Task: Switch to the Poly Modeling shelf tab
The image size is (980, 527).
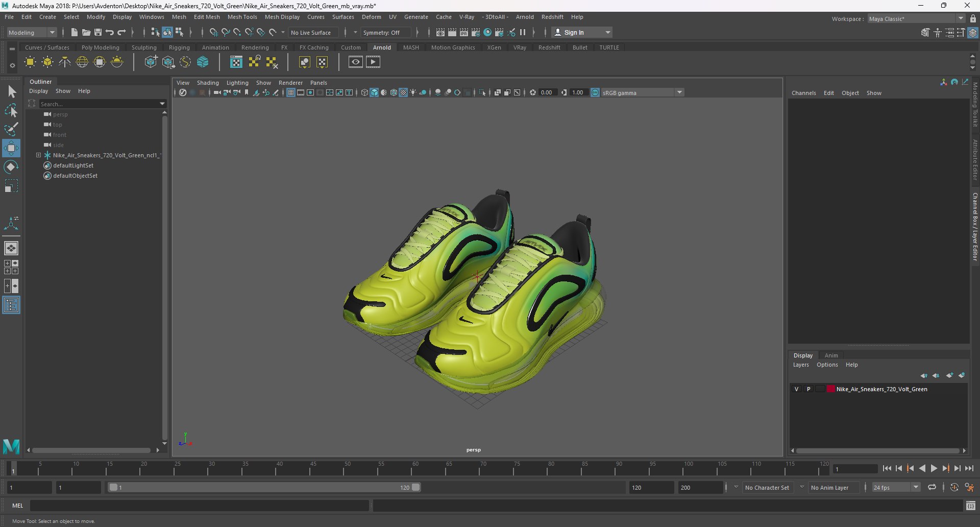Action: click(x=100, y=47)
